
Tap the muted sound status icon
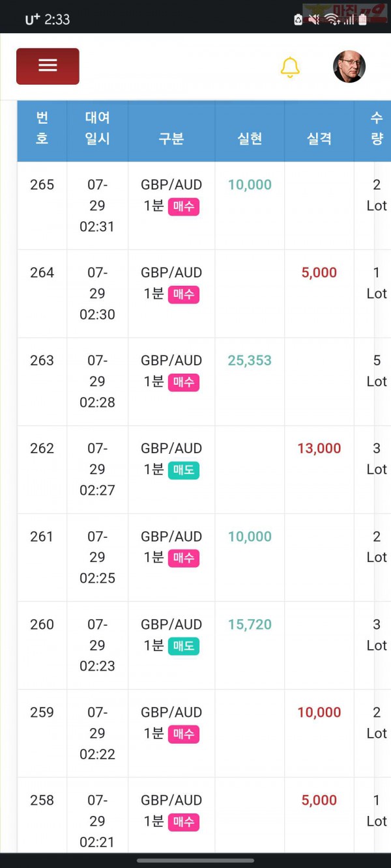314,20
